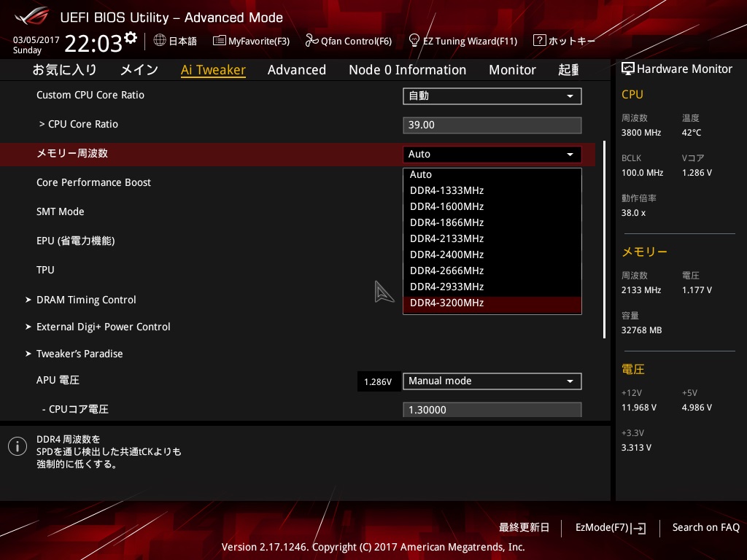Click the settings gear icon beside the clock
Viewport: 747px width, 560px height.
pyautogui.click(x=131, y=38)
